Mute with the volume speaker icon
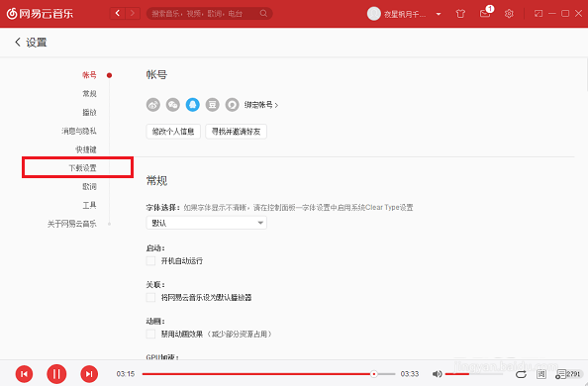This screenshot has height=386, width=588. point(437,374)
